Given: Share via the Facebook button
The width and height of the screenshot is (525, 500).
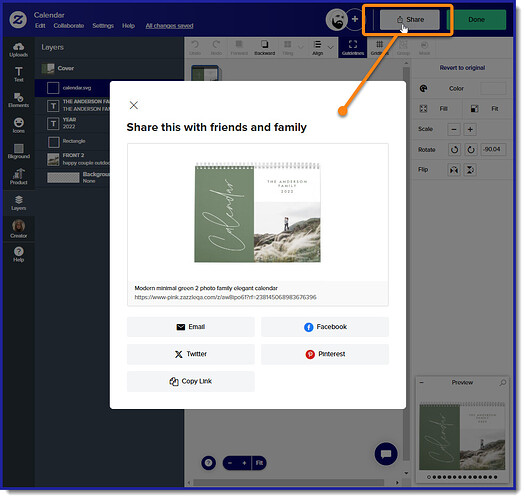Looking at the screenshot, I should 325,327.
